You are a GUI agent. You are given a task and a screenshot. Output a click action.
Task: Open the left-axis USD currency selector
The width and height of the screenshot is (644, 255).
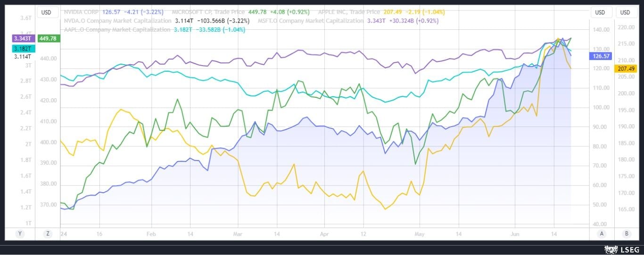coord(47,12)
